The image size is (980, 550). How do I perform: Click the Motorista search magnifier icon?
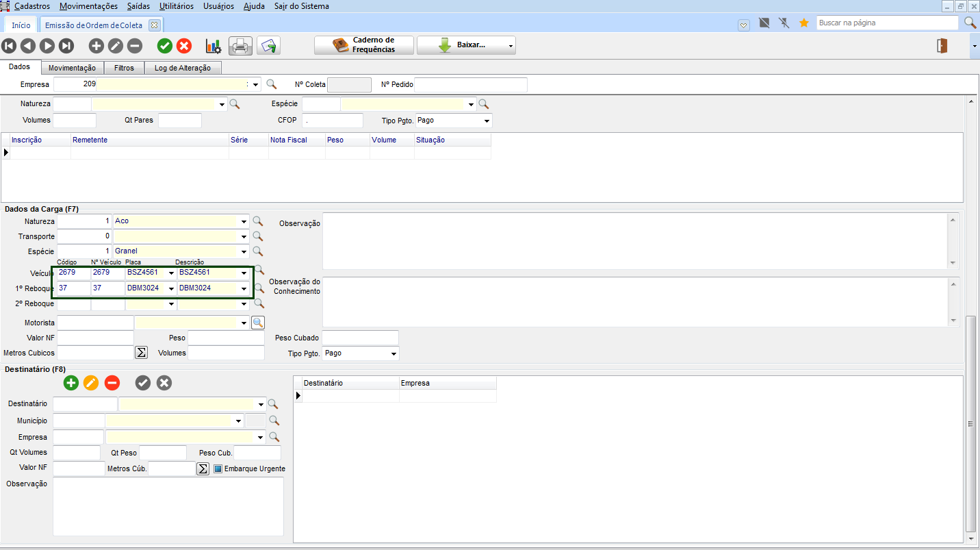pyautogui.click(x=258, y=323)
